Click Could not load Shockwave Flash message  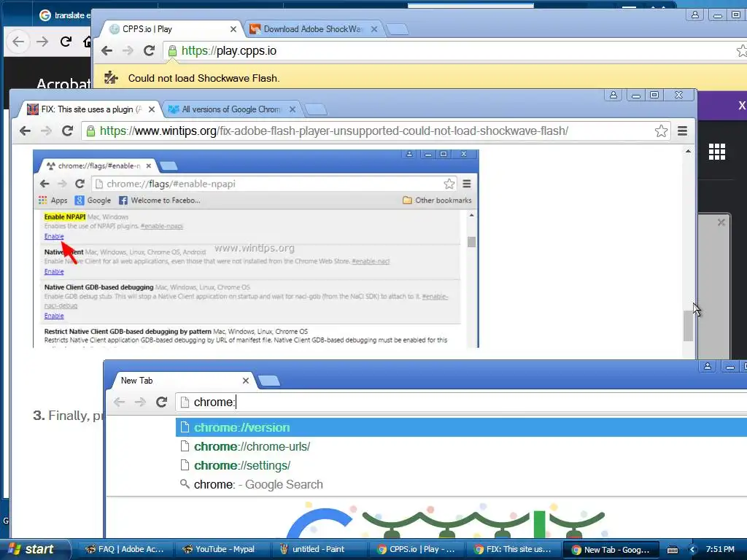point(204,78)
